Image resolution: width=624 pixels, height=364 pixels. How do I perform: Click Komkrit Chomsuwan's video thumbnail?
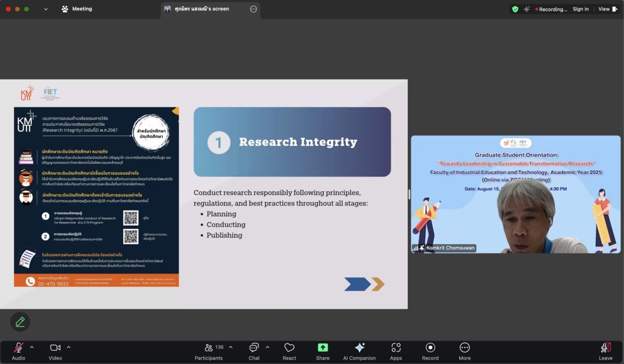click(x=515, y=194)
